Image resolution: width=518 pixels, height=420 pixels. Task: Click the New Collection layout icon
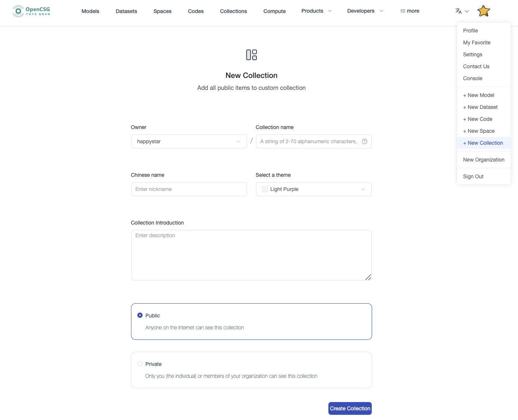click(x=252, y=55)
